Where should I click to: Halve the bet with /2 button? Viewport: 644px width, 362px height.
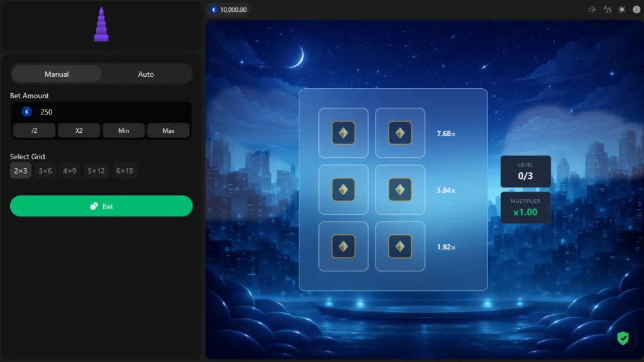coord(34,130)
